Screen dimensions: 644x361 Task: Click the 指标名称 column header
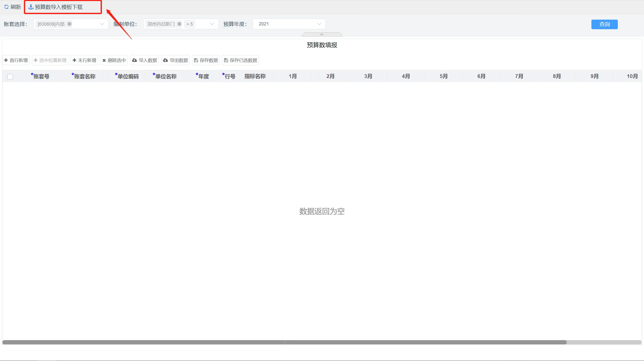(255, 76)
